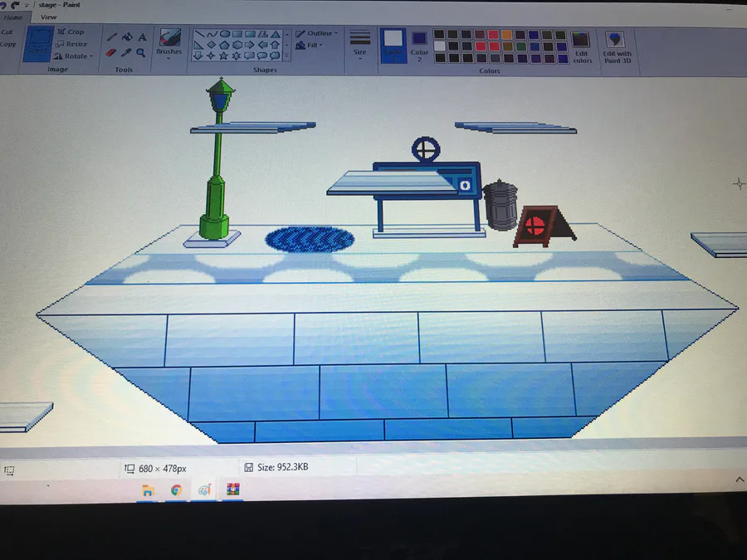Select the Fill with color bucket tool
The width and height of the screenshot is (747, 560).
127,37
